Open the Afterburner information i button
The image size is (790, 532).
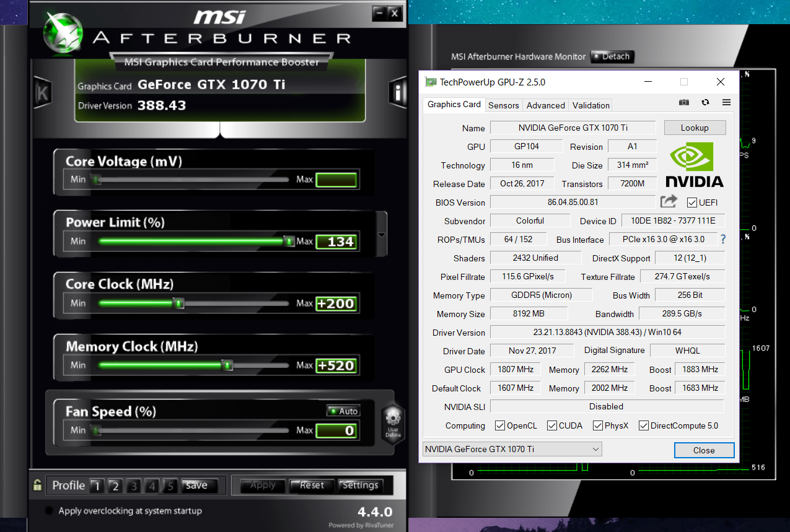397,93
